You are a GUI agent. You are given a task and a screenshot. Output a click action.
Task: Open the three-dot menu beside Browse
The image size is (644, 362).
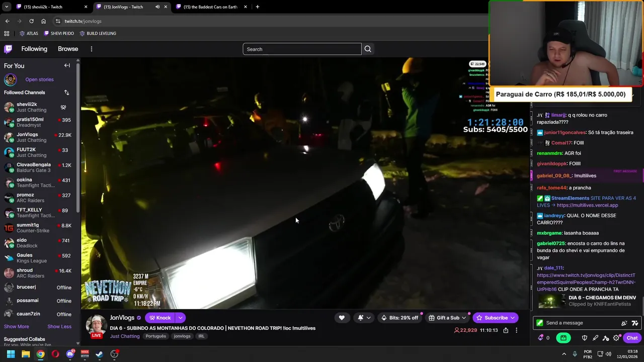(91, 49)
